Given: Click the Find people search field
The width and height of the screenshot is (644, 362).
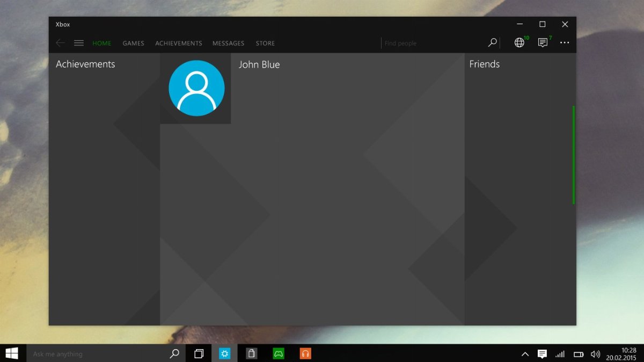Looking at the screenshot, I should tap(432, 44).
